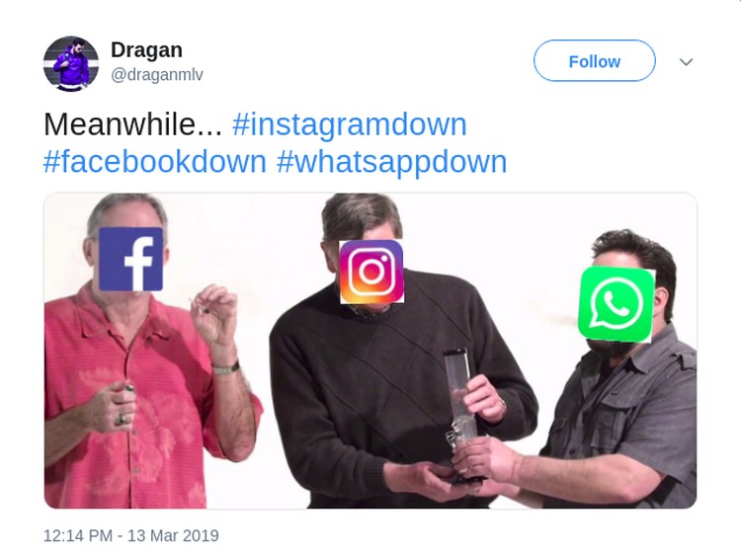Open the #instagramdown hashtag
The image size is (741, 560).
pos(349,124)
